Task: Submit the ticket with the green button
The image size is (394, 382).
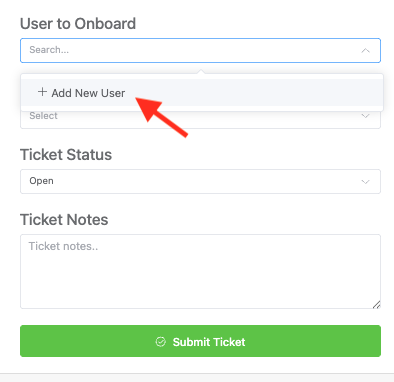Action: coord(200,341)
